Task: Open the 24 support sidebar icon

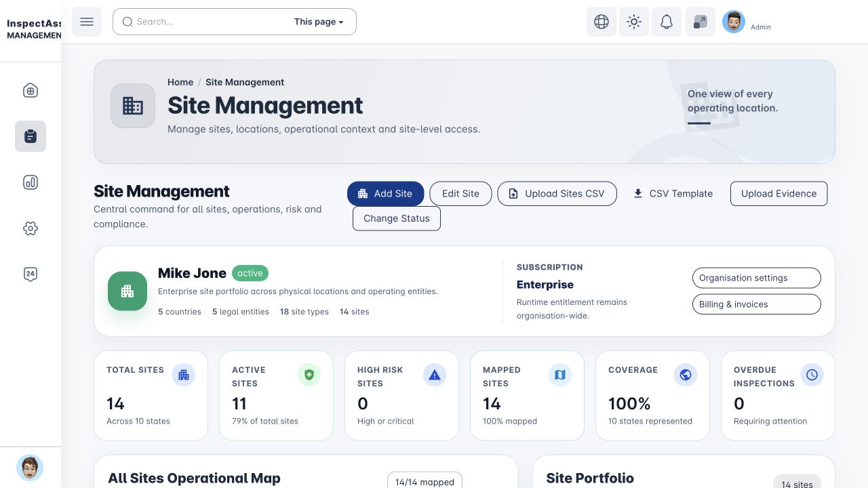Action: click(x=31, y=274)
